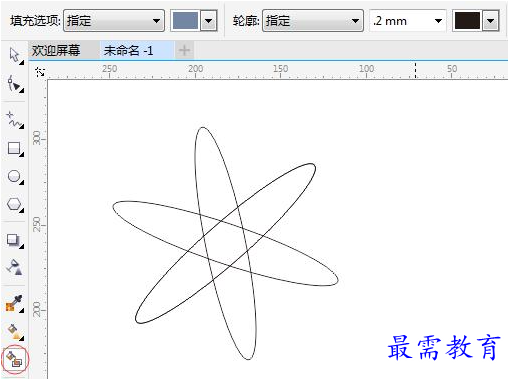The width and height of the screenshot is (509, 379).
Task: Select the Pick tool arrow
Action: coord(15,55)
